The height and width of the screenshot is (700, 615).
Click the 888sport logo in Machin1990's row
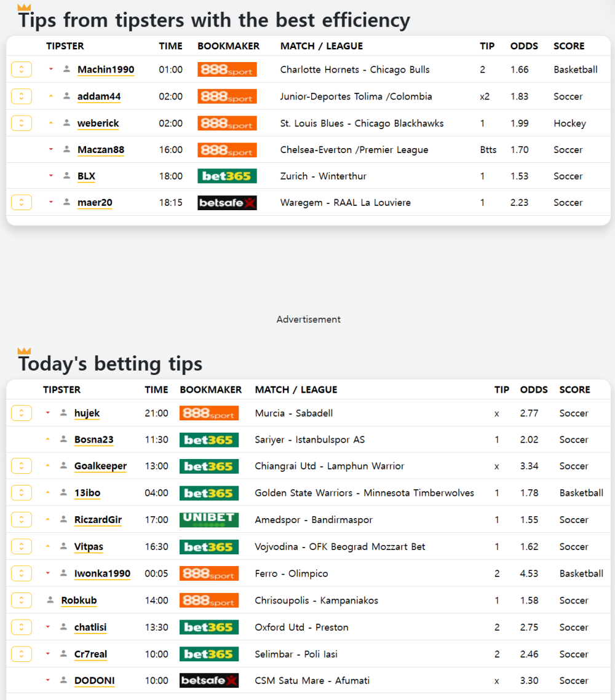pos(227,69)
